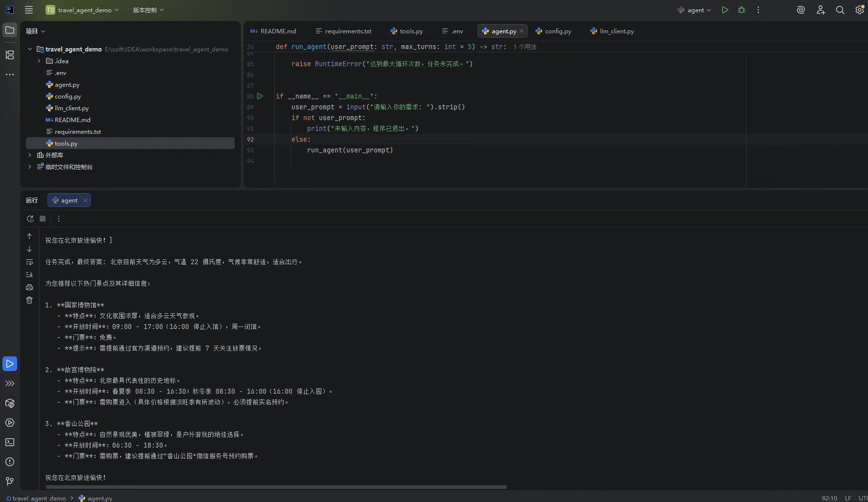Open the Python Packages tool window
Image resolution: width=868 pixels, height=502 pixels.
point(10,403)
